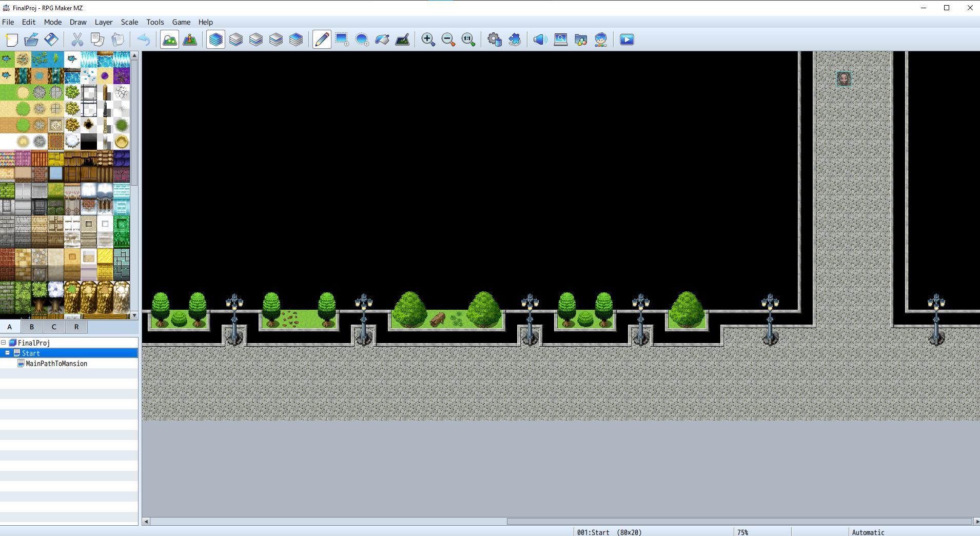Switch to Map editing mode
The image size is (980, 536).
169,39
